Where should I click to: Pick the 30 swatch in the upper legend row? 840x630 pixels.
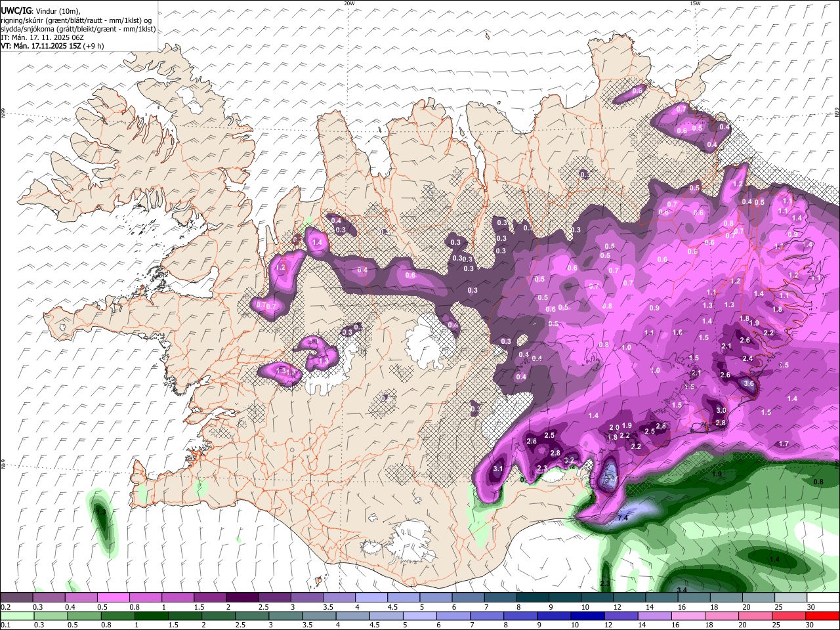click(823, 598)
